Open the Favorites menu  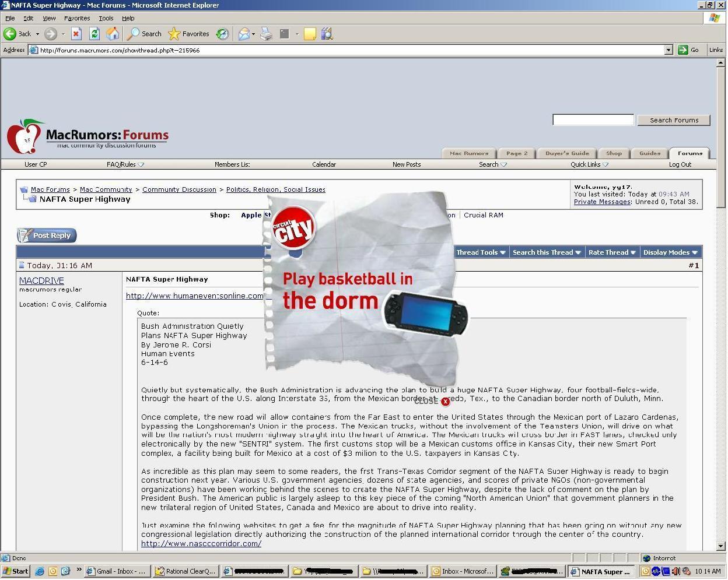pyautogui.click(x=77, y=18)
